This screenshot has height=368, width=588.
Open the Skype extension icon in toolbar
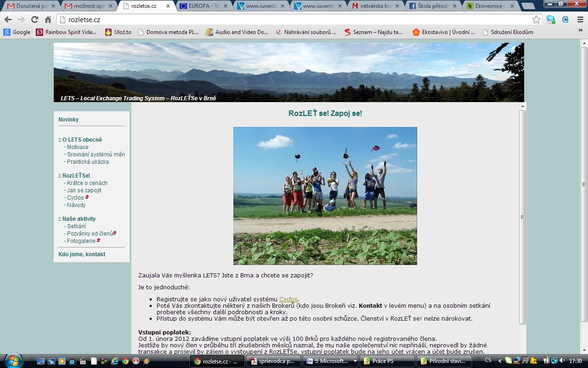551,20
